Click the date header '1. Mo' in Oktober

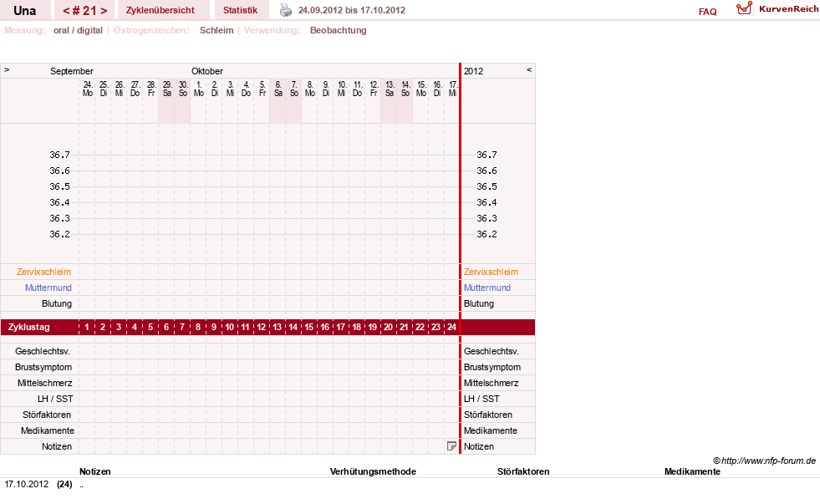(199, 89)
